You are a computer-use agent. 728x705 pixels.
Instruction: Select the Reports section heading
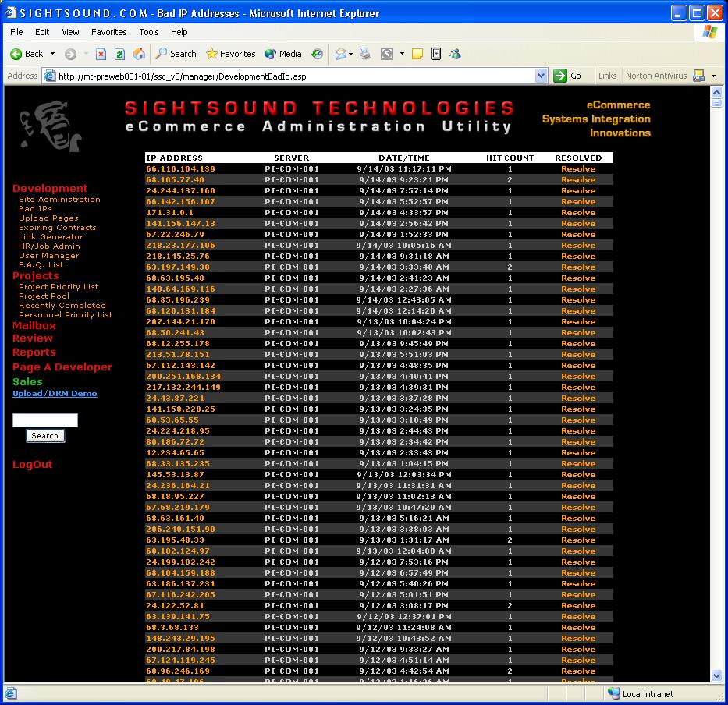(34, 352)
